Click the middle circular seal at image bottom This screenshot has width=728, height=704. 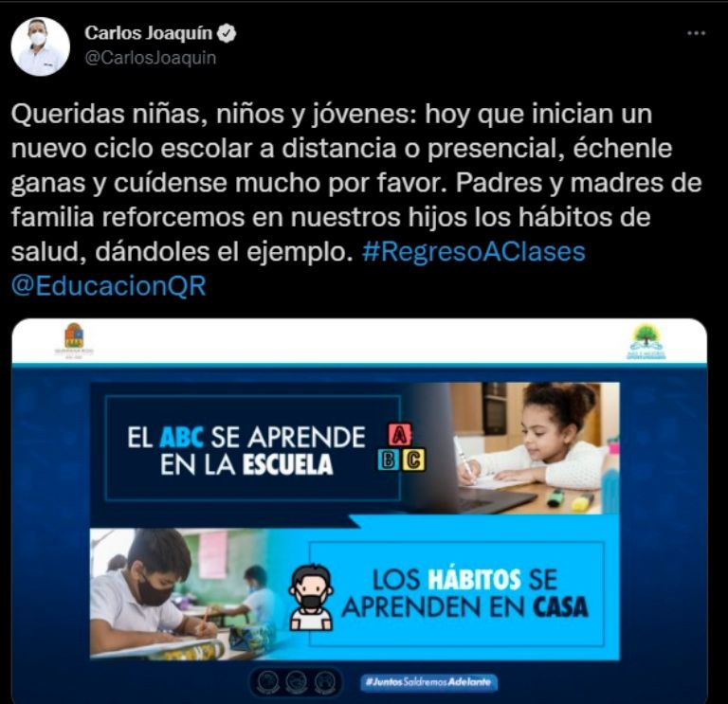296,682
